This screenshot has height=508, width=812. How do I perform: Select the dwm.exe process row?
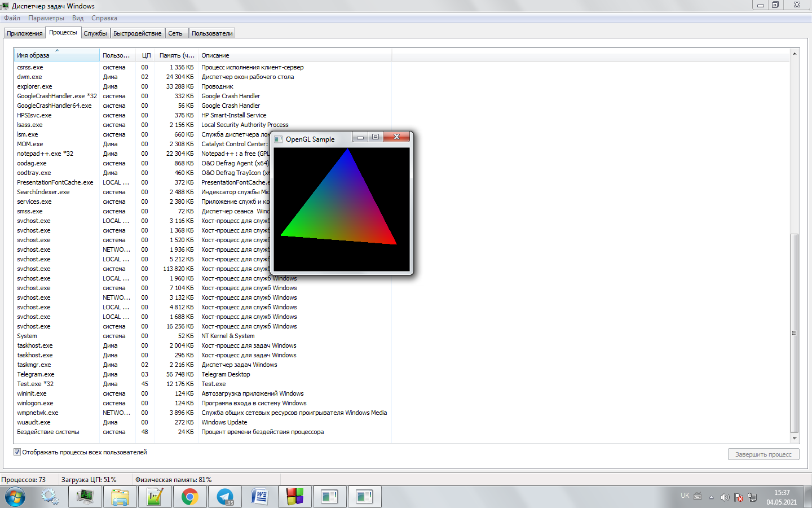[x=203, y=77]
